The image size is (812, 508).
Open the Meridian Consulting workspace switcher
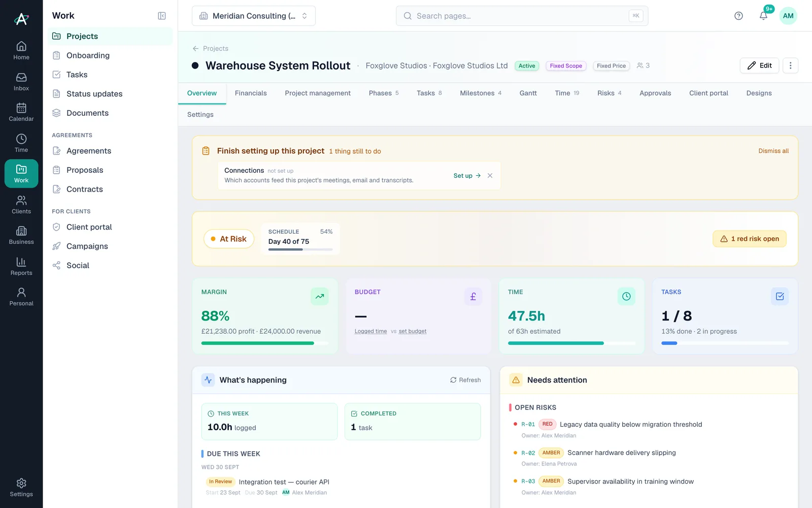(254, 16)
